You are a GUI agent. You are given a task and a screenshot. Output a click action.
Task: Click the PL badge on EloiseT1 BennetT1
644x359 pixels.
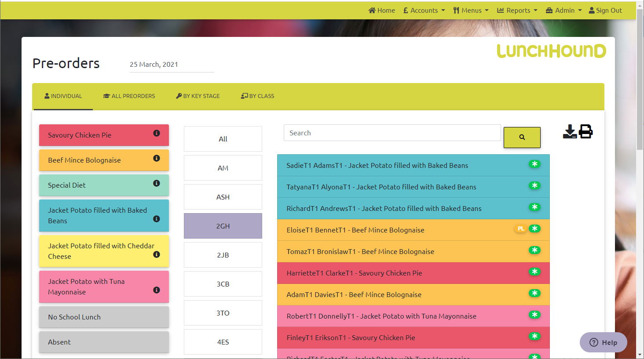coord(521,228)
